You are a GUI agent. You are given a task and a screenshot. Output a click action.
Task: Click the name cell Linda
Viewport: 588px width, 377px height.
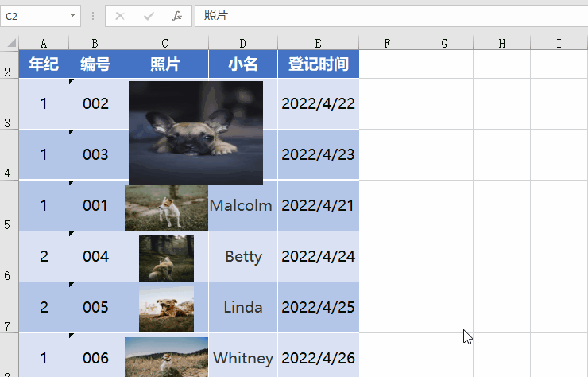[x=243, y=307]
